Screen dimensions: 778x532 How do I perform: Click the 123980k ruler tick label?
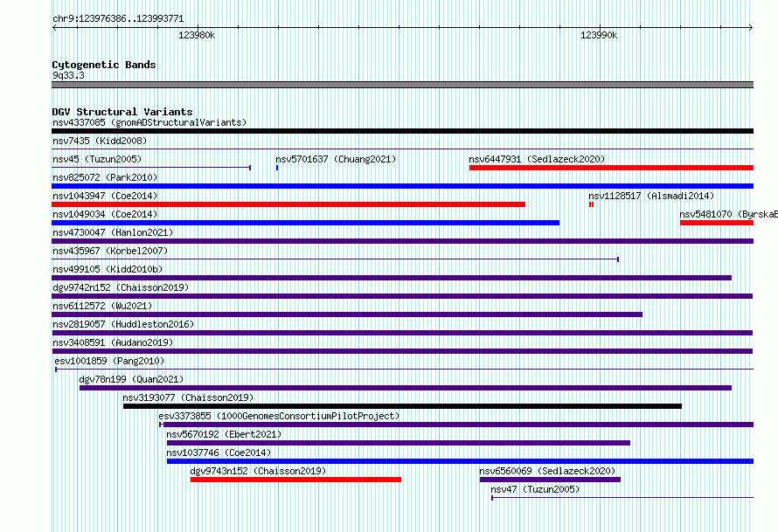click(197, 35)
